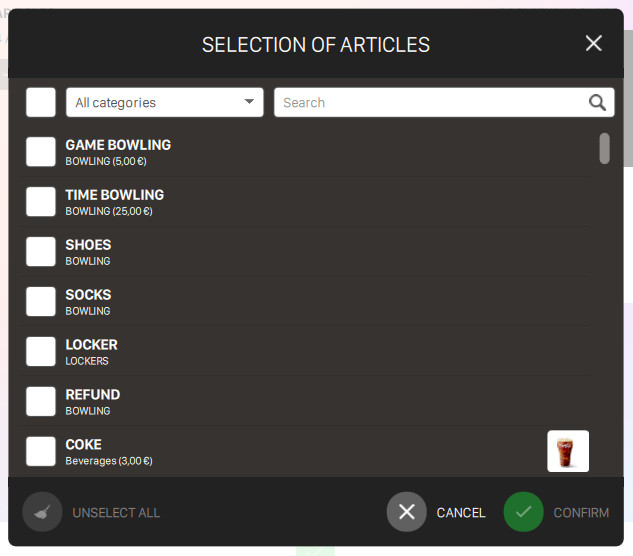The width and height of the screenshot is (633, 556).
Task: Toggle the LOCKER checkbox
Action: (x=41, y=352)
